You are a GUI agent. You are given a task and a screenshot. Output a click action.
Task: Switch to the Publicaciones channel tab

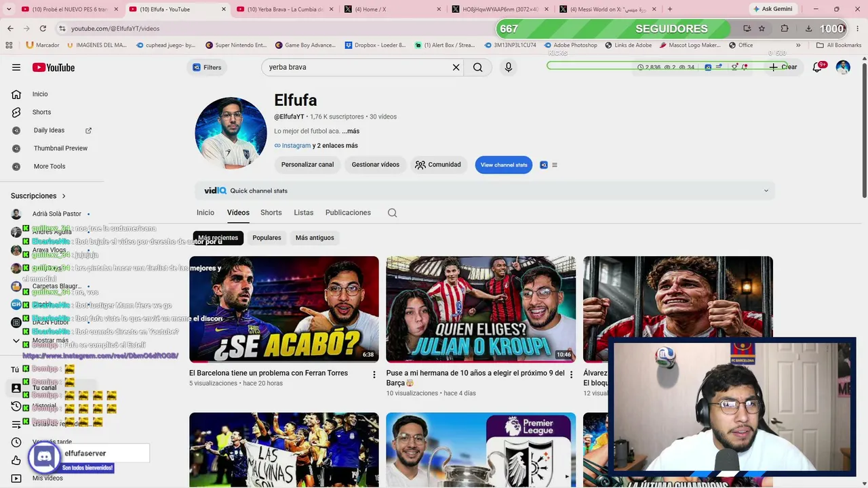(348, 213)
